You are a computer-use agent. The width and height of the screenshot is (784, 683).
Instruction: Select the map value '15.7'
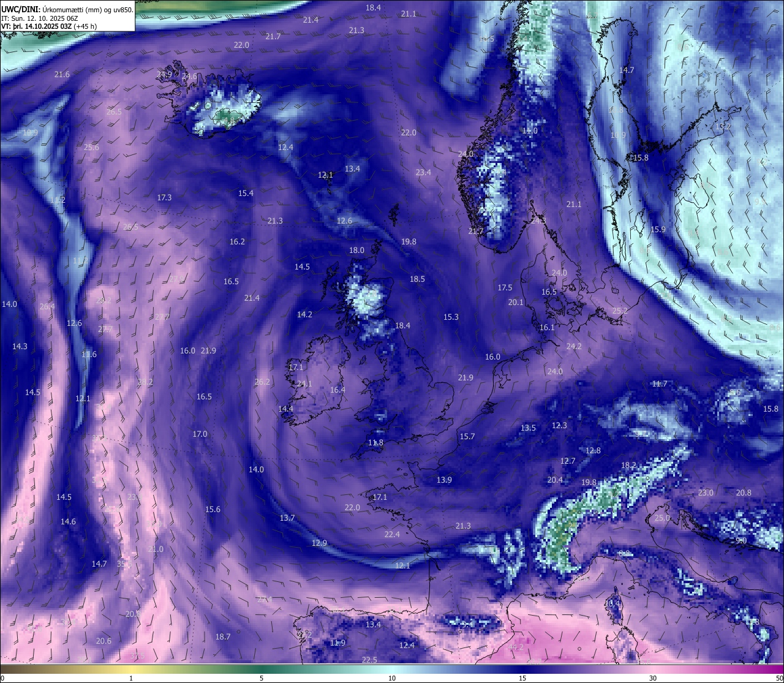(467, 437)
